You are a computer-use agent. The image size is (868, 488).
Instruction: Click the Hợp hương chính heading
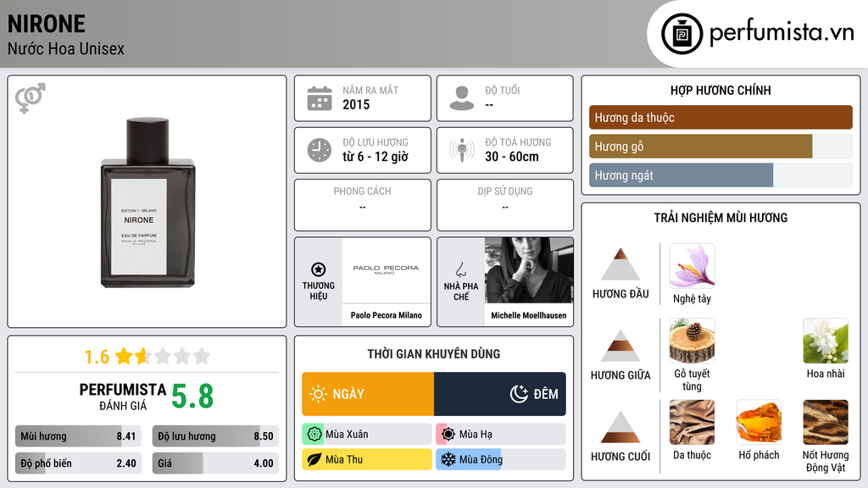721,90
